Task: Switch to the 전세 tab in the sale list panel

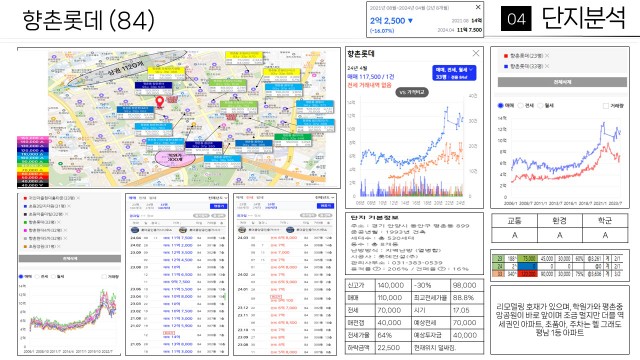Action: [x=142, y=198]
